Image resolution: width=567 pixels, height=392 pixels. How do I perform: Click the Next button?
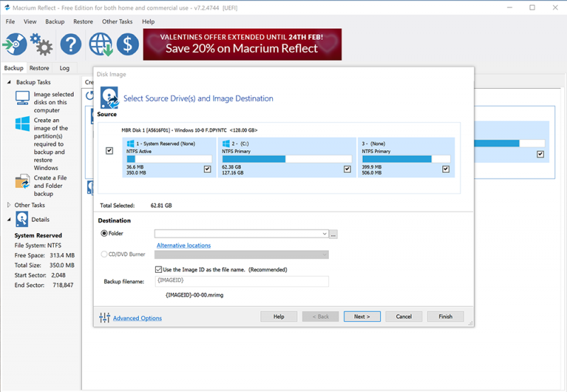(361, 316)
